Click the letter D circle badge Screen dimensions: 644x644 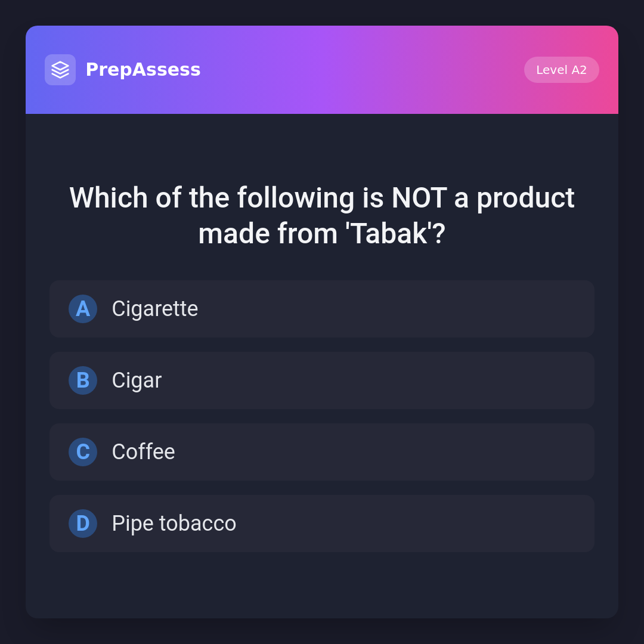tap(83, 524)
